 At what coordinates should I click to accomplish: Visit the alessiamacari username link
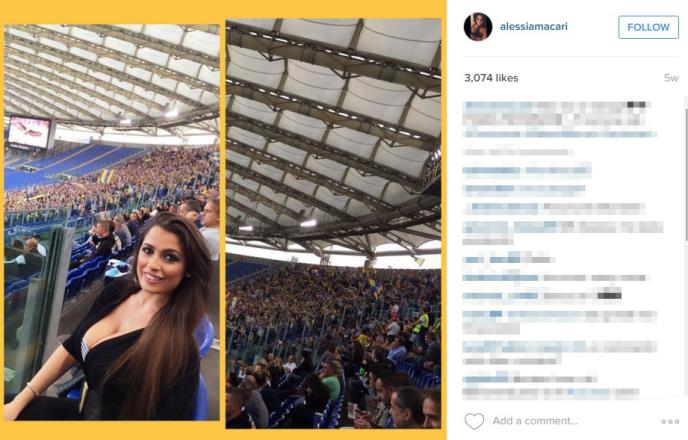[x=534, y=26]
